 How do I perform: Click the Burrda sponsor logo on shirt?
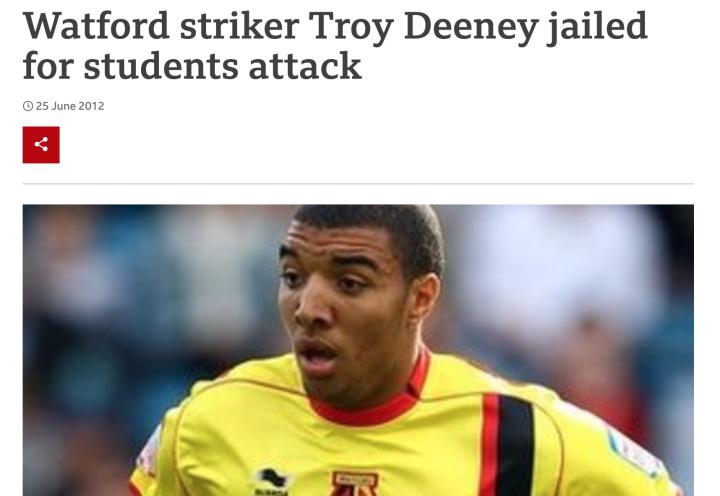click(272, 482)
